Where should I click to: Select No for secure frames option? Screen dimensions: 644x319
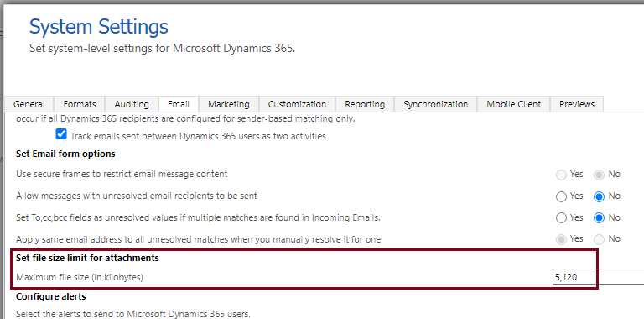599,175
